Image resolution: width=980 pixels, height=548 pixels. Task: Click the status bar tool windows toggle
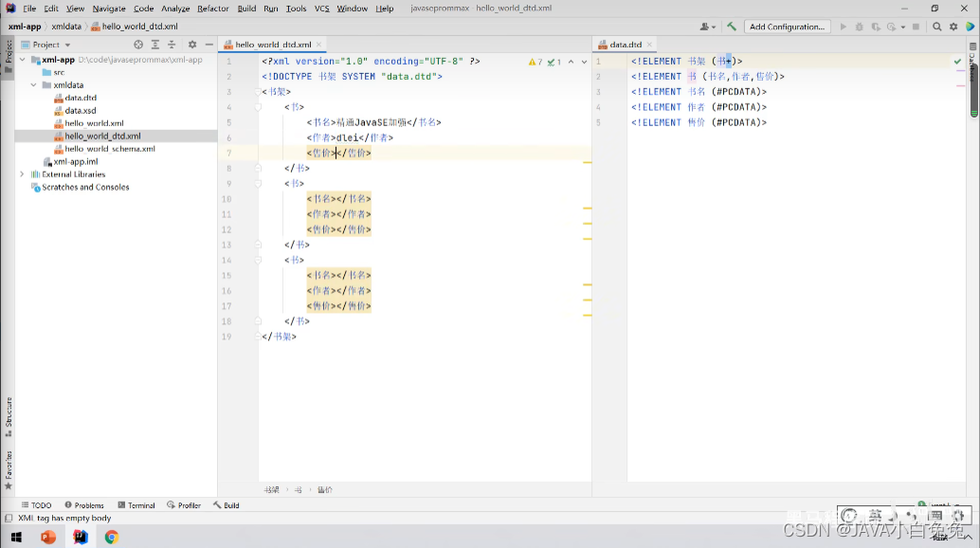point(9,518)
